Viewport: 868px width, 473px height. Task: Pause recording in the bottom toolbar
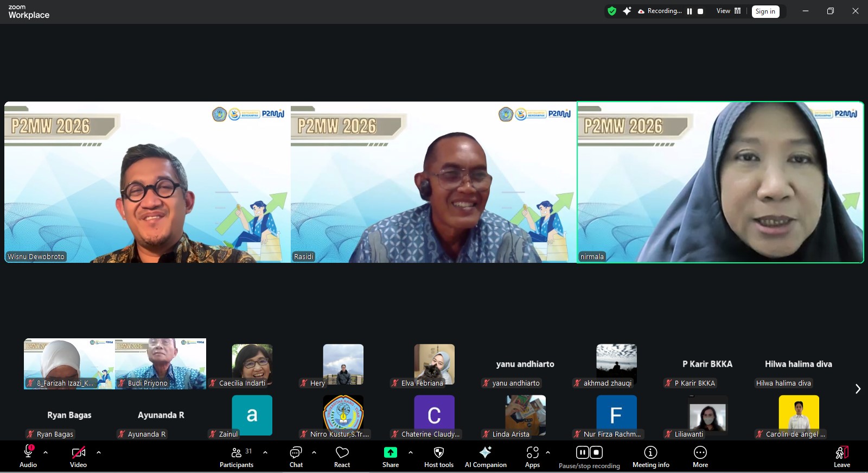point(582,452)
